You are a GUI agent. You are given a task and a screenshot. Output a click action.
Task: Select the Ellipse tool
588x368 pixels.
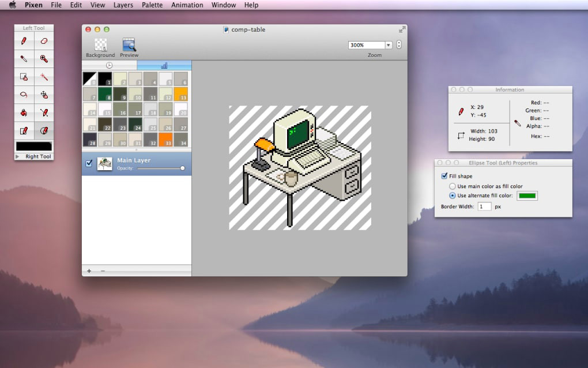44,130
